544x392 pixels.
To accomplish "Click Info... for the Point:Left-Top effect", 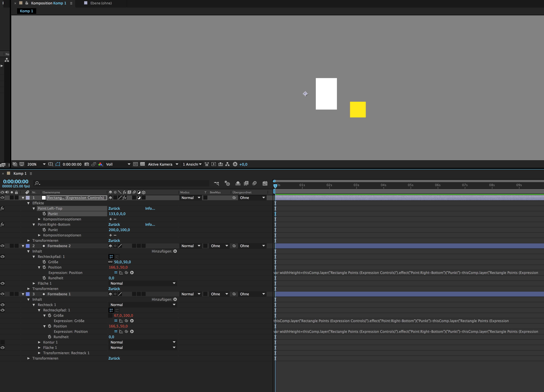I will 150,208.
